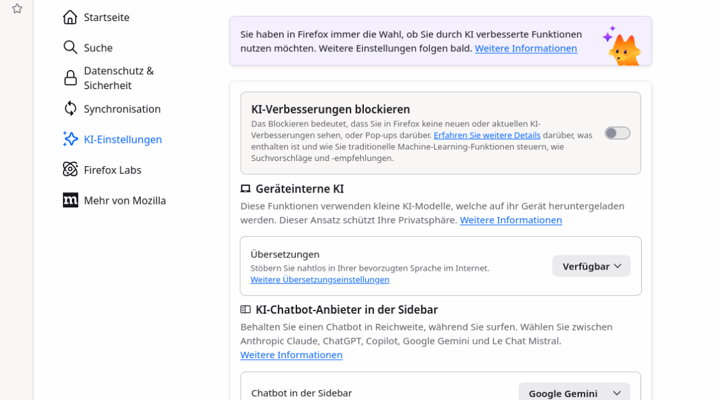Screen dimensions: 720x400
Task: Click the Startseite house icon
Action: (x=70, y=17)
